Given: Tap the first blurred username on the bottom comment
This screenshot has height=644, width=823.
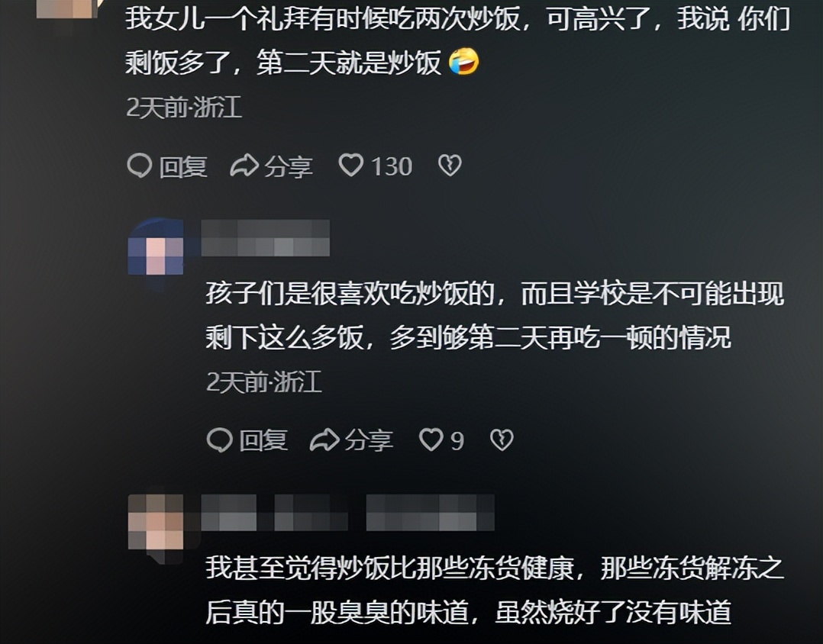Looking at the screenshot, I should pos(229,512).
